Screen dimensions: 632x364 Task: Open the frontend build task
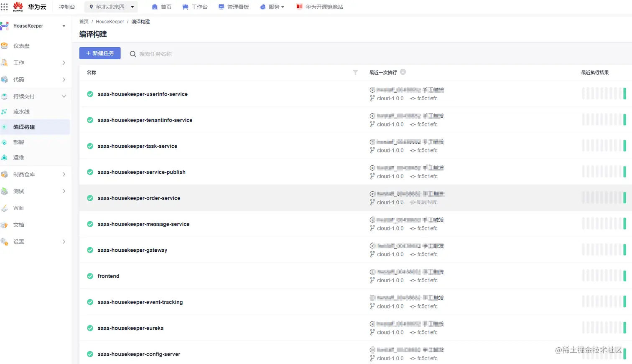pyautogui.click(x=109, y=276)
